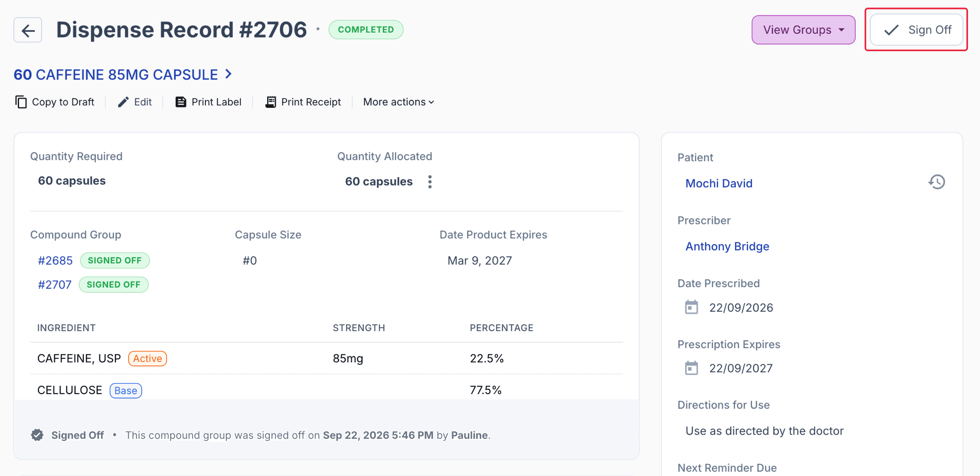Click the SIGNED OFF badge beside #2685

tap(114, 261)
